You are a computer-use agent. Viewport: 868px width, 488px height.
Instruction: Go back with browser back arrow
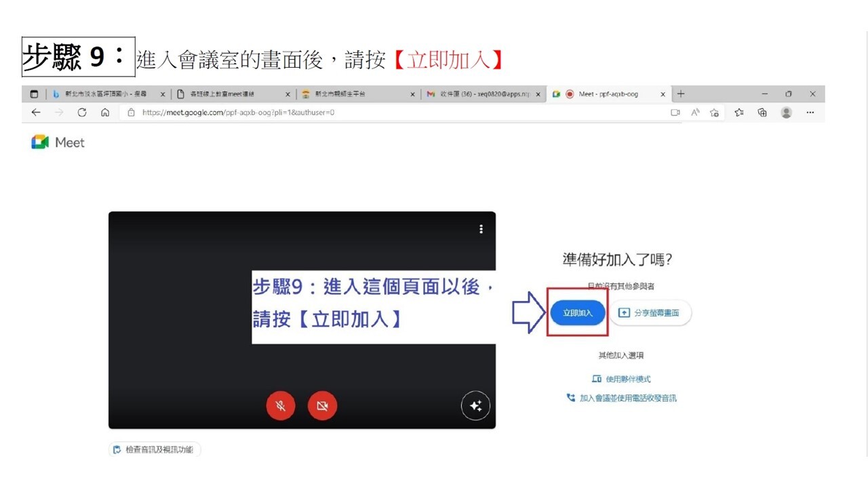click(36, 113)
